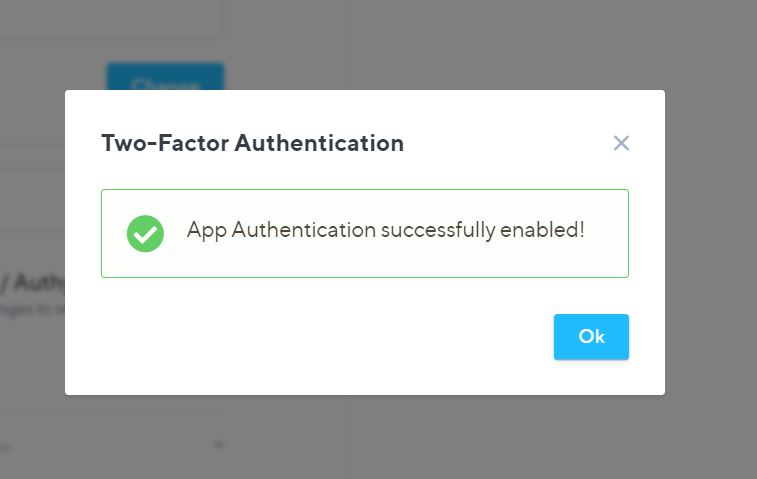Dismiss the modal via the gray X icon
Image resolution: width=757 pixels, height=479 pixels.
click(621, 143)
